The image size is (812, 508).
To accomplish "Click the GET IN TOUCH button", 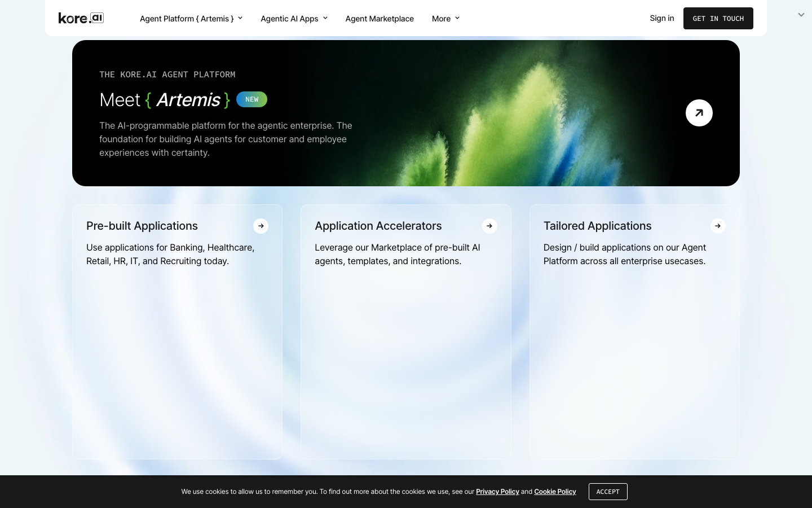I will click(x=718, y=18).
